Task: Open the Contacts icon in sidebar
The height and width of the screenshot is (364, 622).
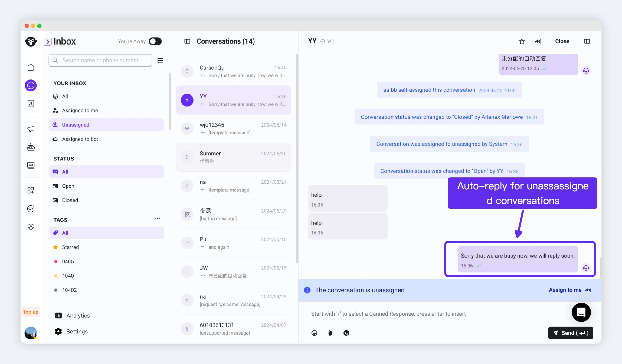Action: pyautogui.click(x=31, y=104)
